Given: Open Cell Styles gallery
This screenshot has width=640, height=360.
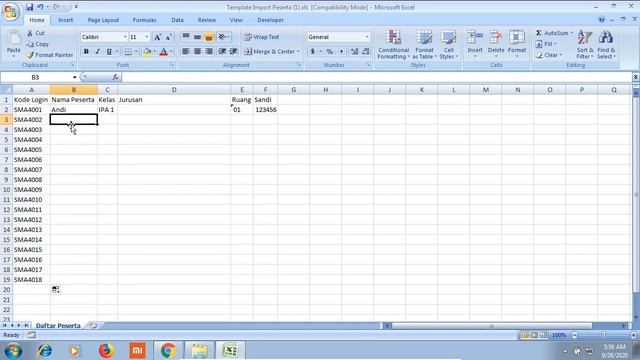Looking at the screenshot, I should (x=449, y=45).
